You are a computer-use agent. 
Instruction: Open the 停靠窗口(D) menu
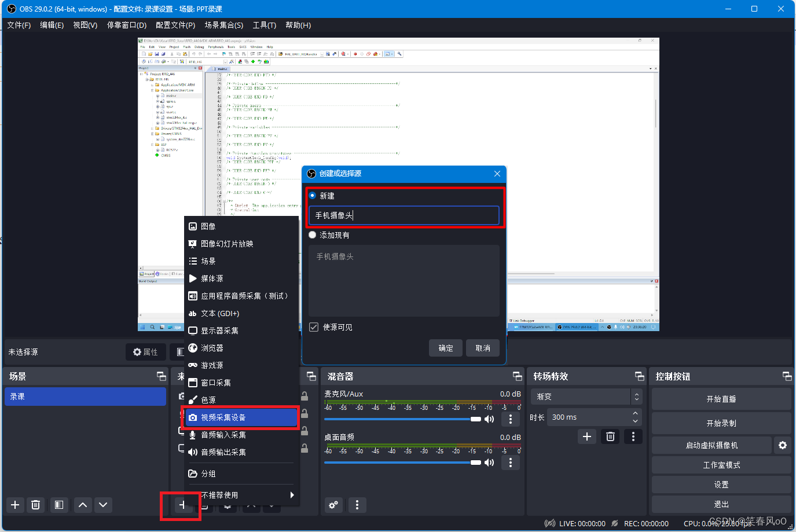127,25
